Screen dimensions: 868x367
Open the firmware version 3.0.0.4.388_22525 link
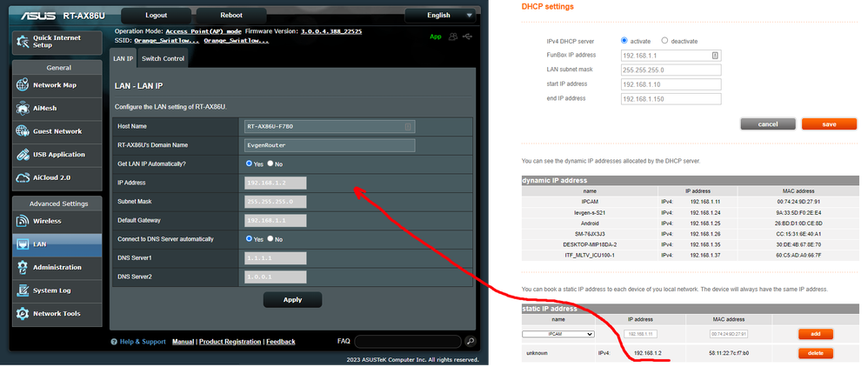tap(331, 31)
